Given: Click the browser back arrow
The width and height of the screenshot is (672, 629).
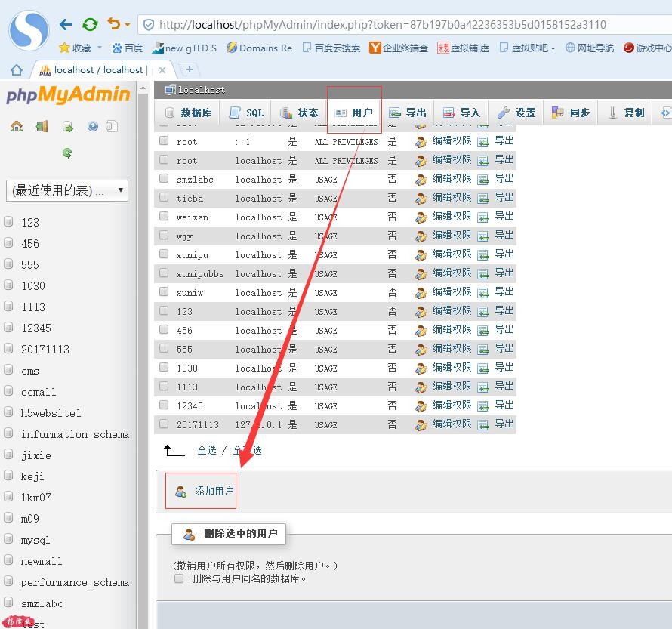Looking at the screenshot, I should point(66,24).
